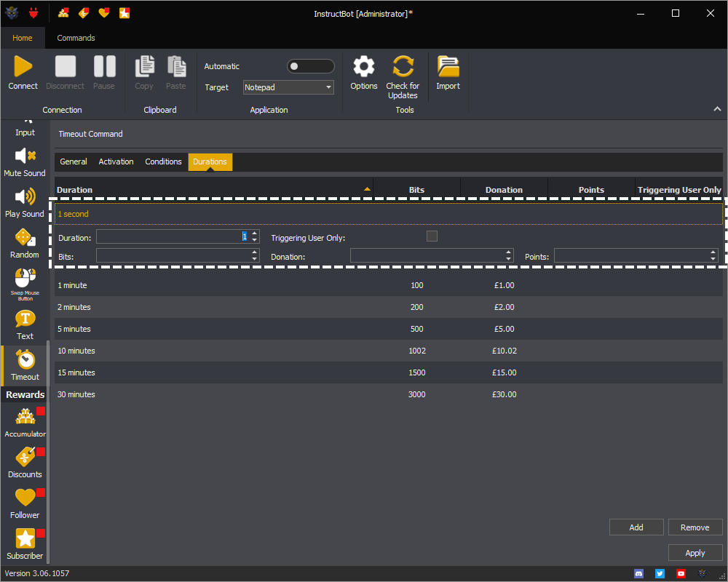Click the plug icon in title bar
The height and width of the screenshot is (582, 728).
[x=33, y=13]
